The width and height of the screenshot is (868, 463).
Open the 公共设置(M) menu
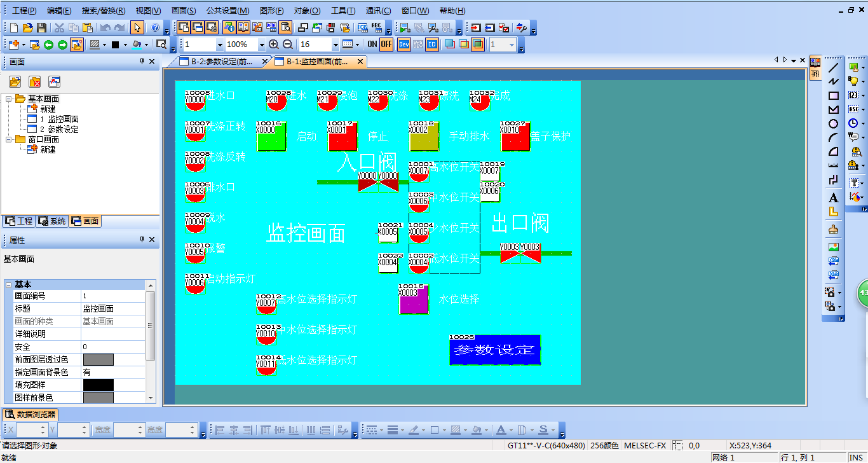[229, 11]
